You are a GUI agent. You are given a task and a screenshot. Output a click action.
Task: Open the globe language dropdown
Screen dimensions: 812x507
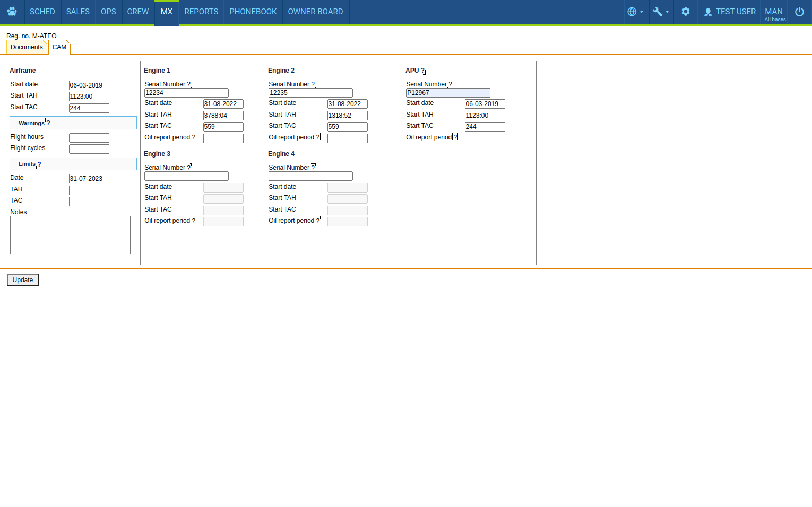click(635, 12)
